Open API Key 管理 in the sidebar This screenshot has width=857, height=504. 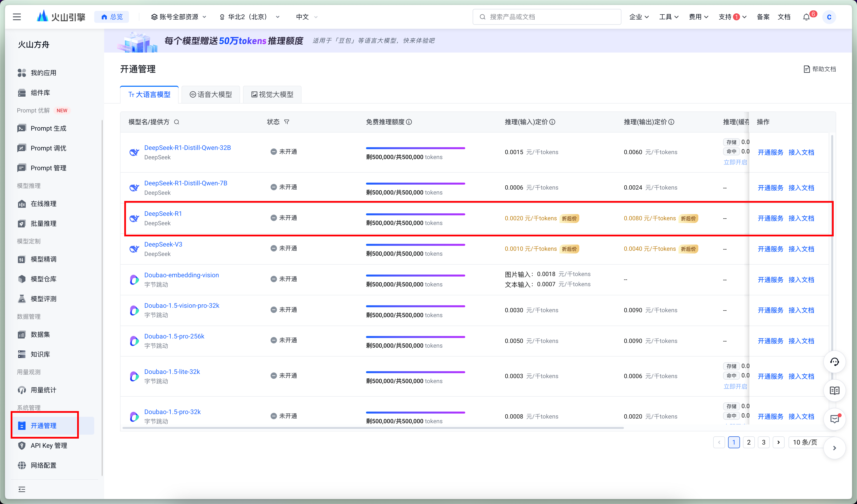[x=49, y=446]
